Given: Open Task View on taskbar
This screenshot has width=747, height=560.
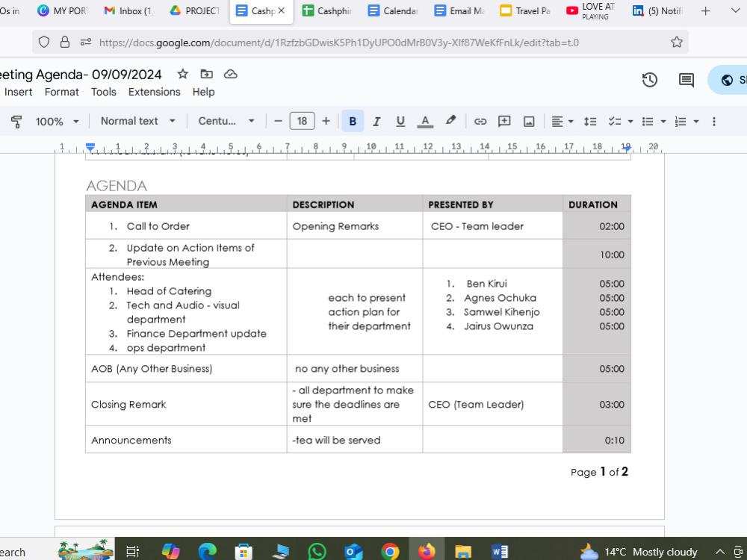Looking at the screenshot, I should 133,552.
